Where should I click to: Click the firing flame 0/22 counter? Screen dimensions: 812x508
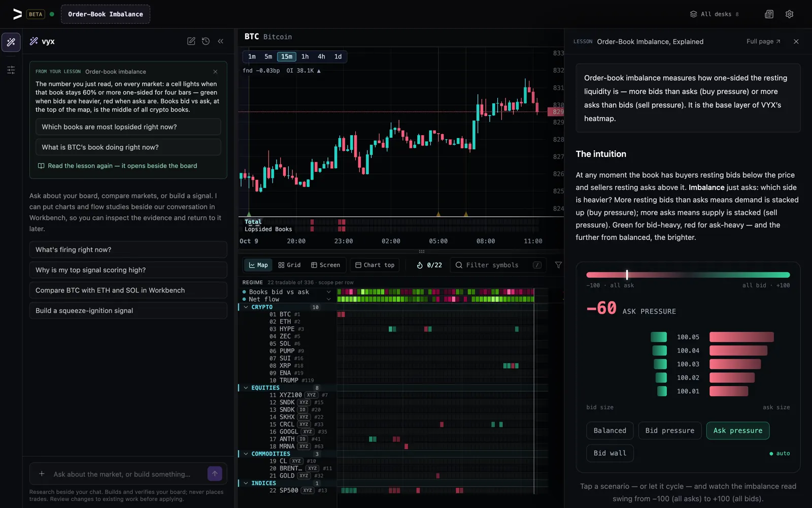point(429,265)
